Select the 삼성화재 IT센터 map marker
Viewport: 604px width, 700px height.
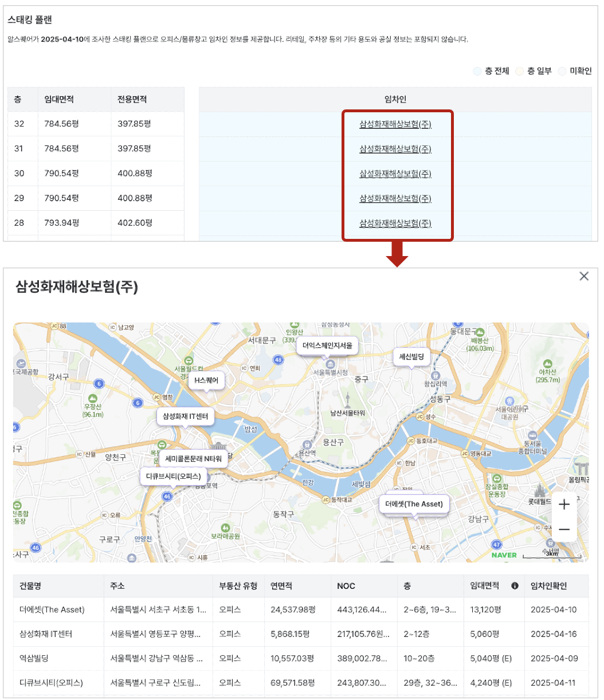tap(185, 416)
